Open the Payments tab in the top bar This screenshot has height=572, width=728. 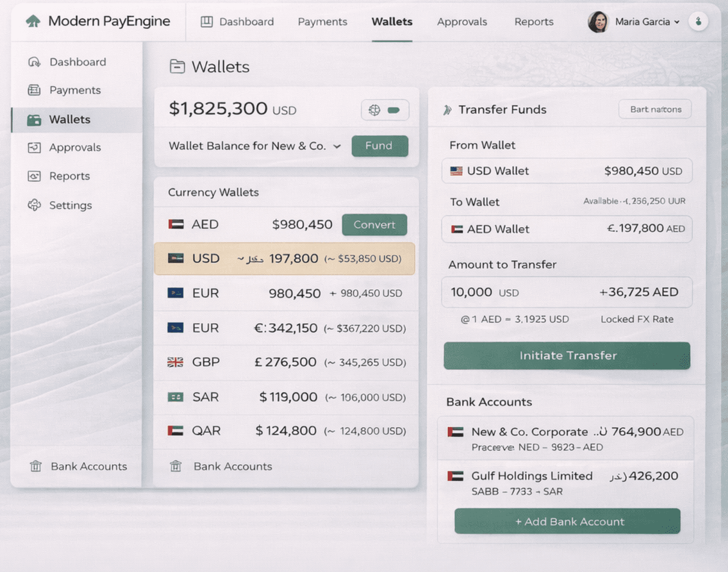(322, 22)
